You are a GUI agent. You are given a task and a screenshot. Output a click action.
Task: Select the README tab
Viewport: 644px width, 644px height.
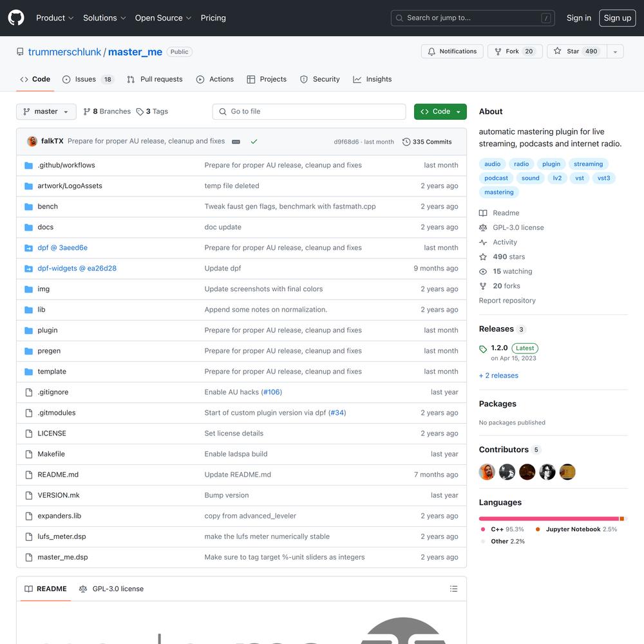pos(46,589)
